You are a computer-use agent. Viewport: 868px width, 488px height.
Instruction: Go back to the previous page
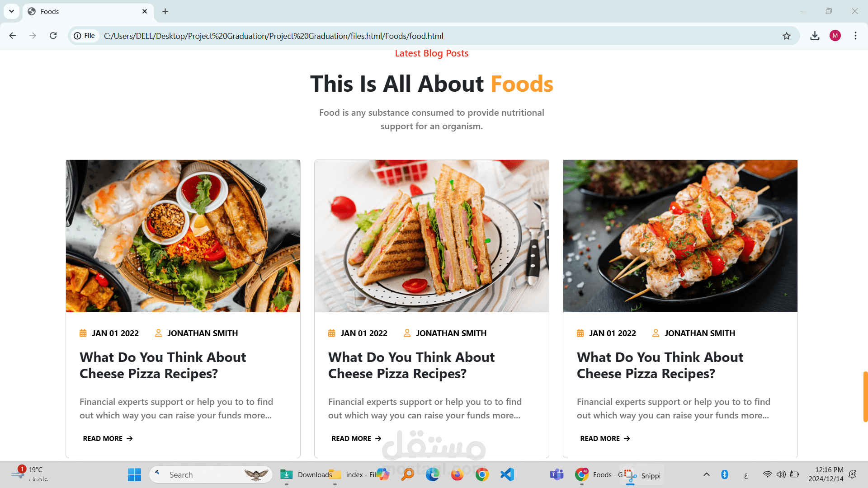click(x=13, y=36)
